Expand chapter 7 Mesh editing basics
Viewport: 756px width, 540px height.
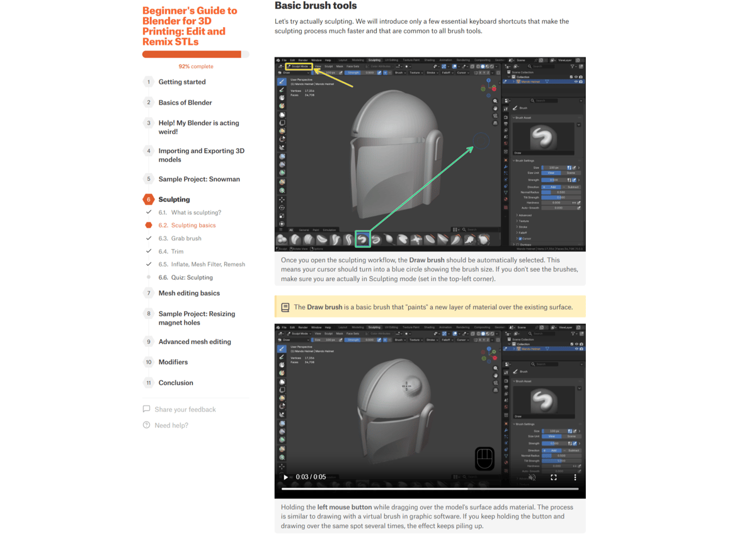(x=189, y=293)
